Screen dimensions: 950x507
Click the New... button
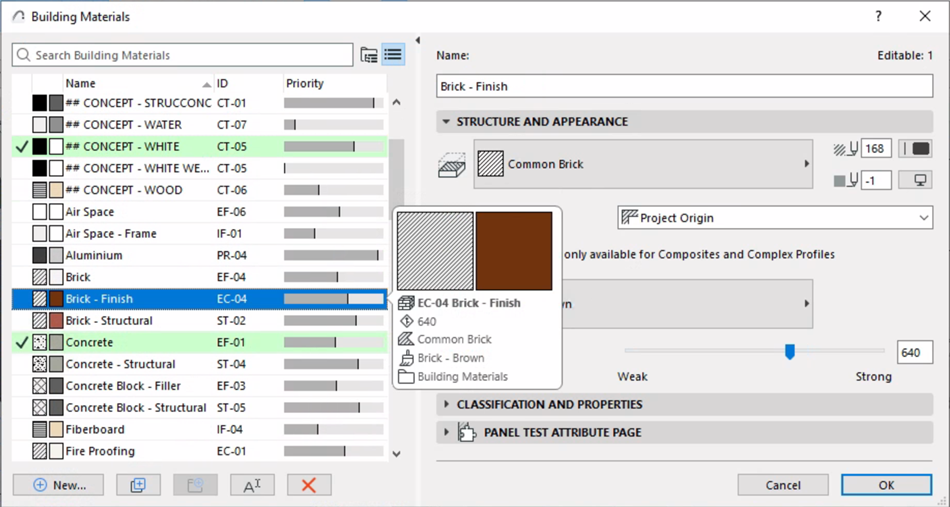(58, 485)
